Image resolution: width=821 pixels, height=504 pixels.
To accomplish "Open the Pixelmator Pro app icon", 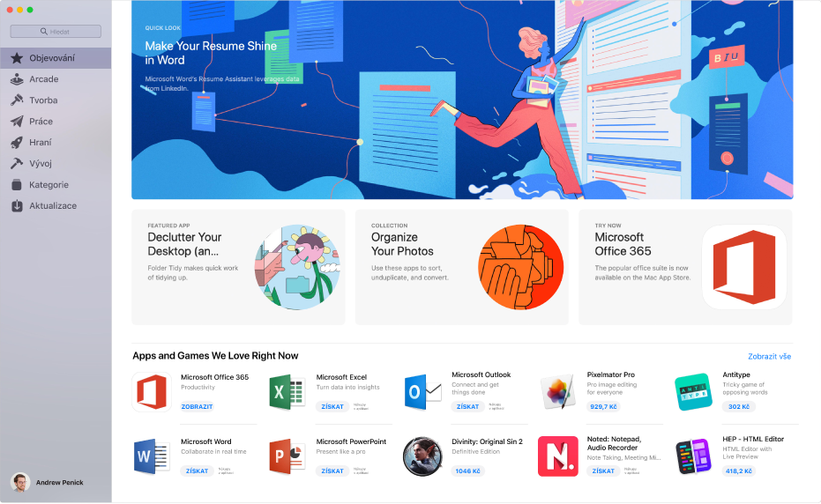I will (x=558, y=392).
